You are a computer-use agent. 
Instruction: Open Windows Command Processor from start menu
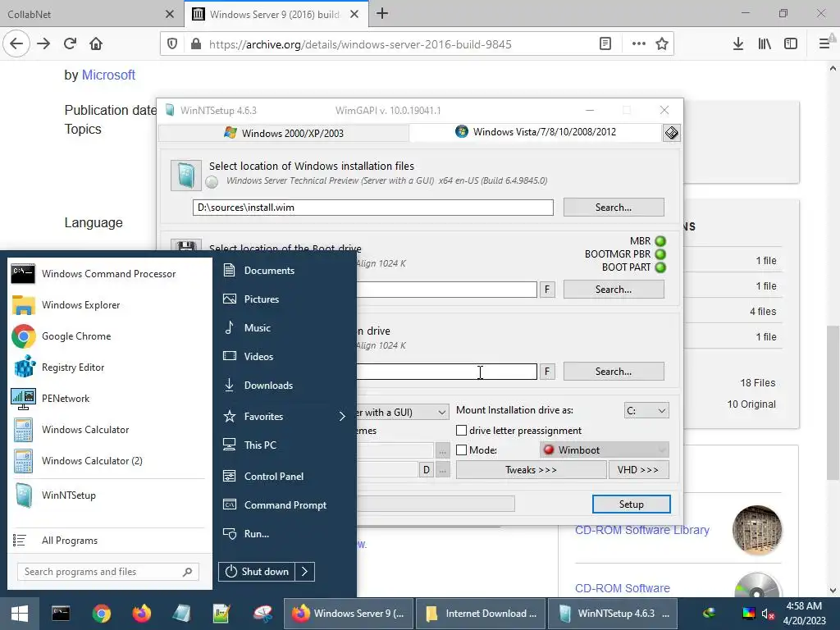pyautogui.click(x=107, y=274)
